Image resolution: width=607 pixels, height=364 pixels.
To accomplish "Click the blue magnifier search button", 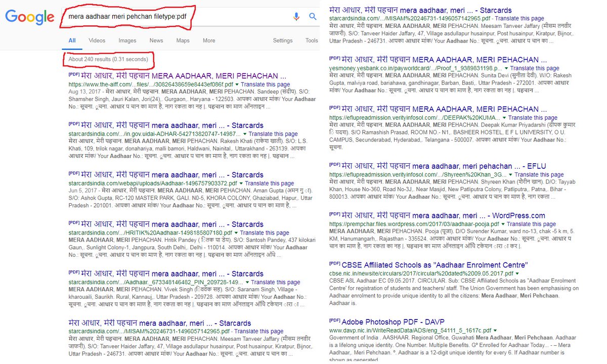I will tap(313, 17).
